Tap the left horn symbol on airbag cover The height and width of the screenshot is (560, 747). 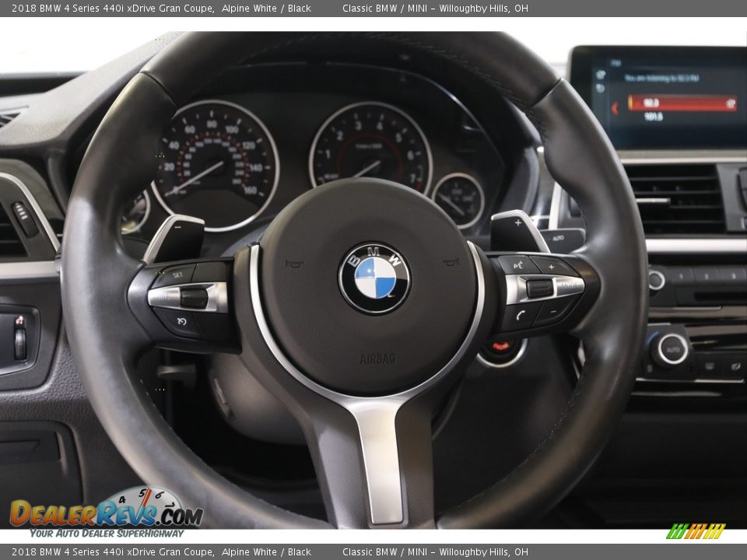pos(294,263)
